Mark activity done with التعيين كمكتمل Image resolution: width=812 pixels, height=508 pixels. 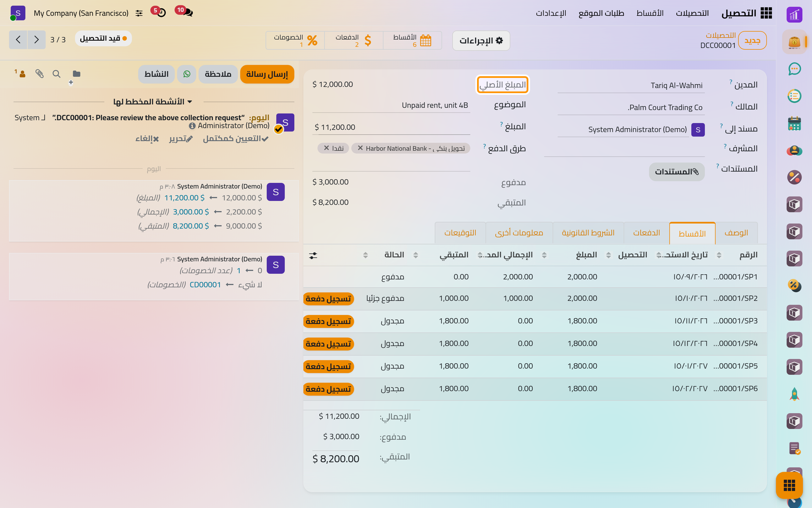(x=235, y=139)
